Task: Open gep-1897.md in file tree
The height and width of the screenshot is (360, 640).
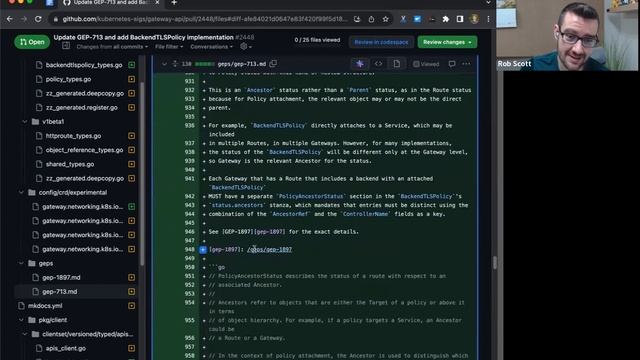Action: pos(61,278)
